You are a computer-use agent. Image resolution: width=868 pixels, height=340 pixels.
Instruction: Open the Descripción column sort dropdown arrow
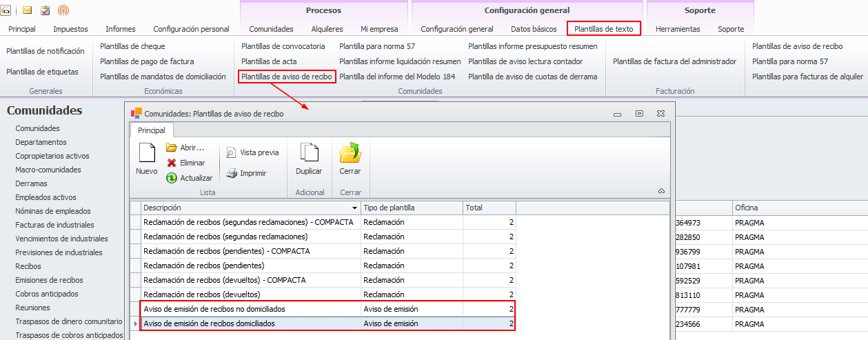[x=354, y=208]
